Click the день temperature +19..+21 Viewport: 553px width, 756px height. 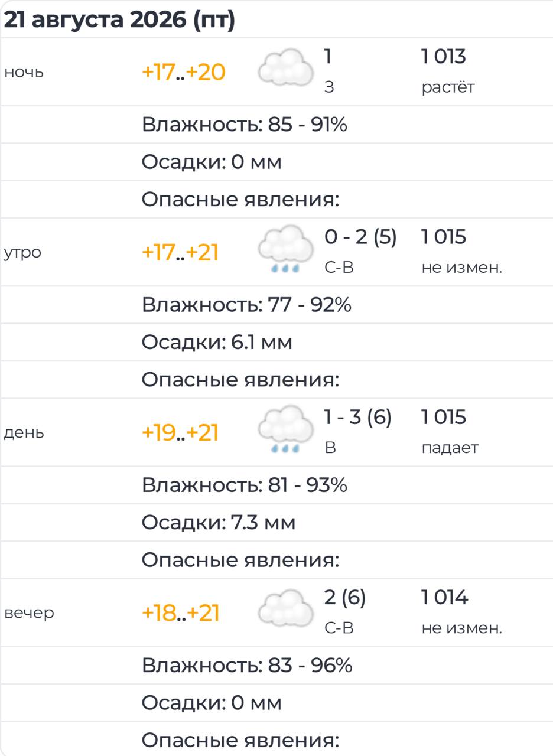[180, 433]
